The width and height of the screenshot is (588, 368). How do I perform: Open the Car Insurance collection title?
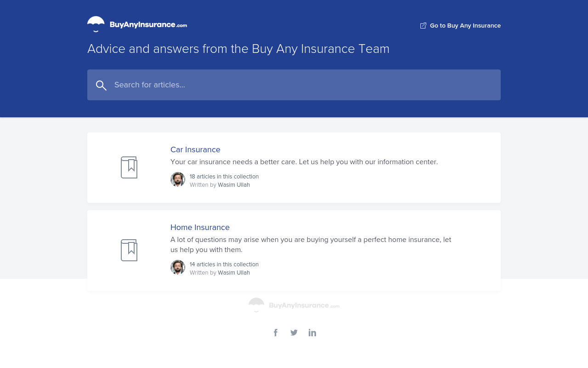[195, 149]
